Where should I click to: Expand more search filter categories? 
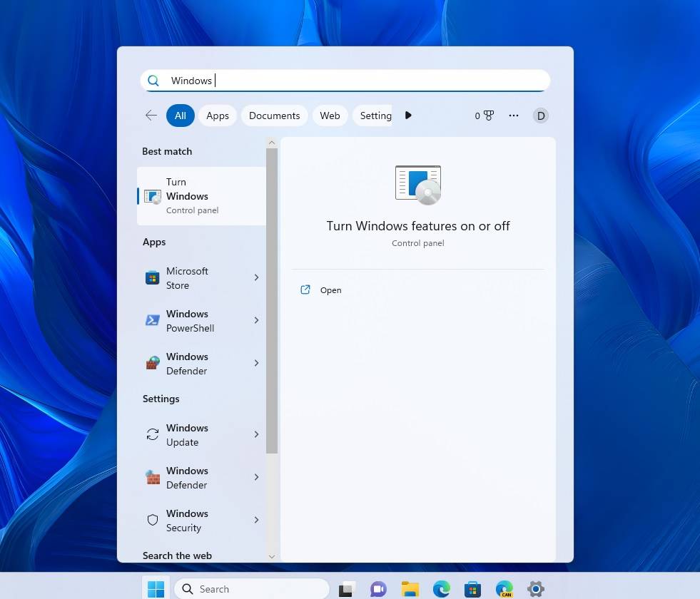click(407, 115)
